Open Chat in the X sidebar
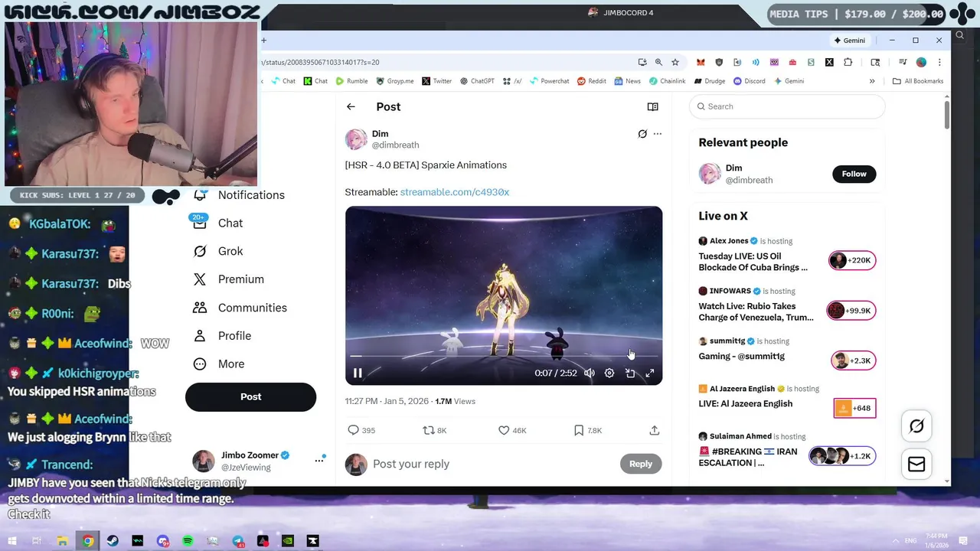This screenshot has width=980, height=551. 219,223
